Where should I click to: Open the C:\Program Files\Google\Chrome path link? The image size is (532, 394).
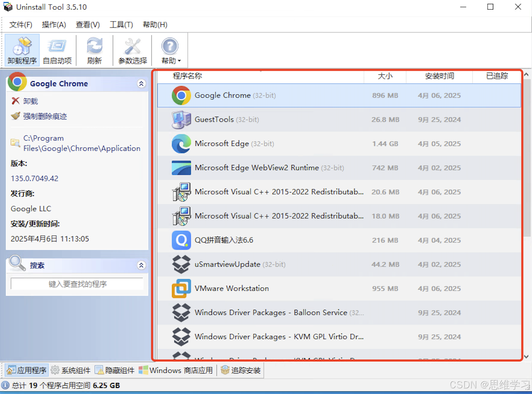[x=82, y=143]
